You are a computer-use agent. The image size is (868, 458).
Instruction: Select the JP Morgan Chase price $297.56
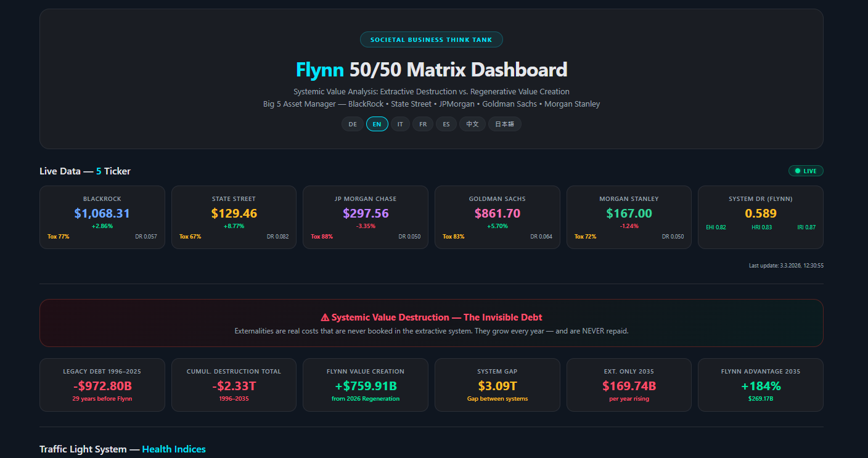pyautogui.click(x=366, y=213)
